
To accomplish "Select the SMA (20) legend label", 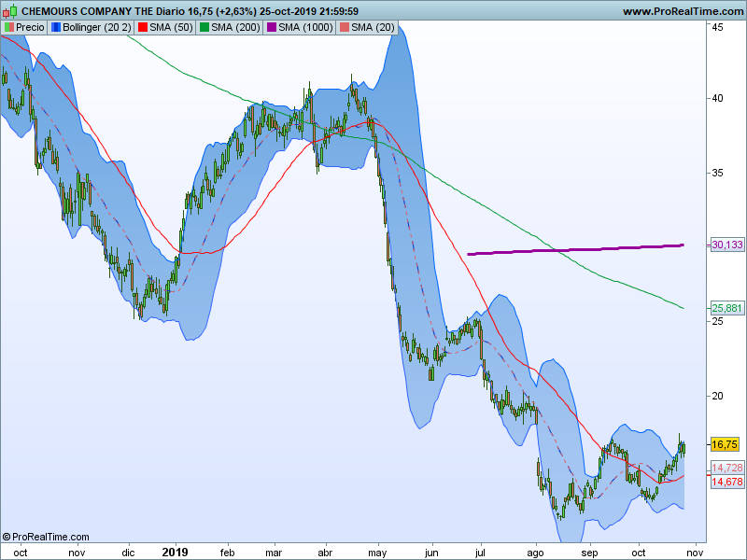I will tap(367, 28).
